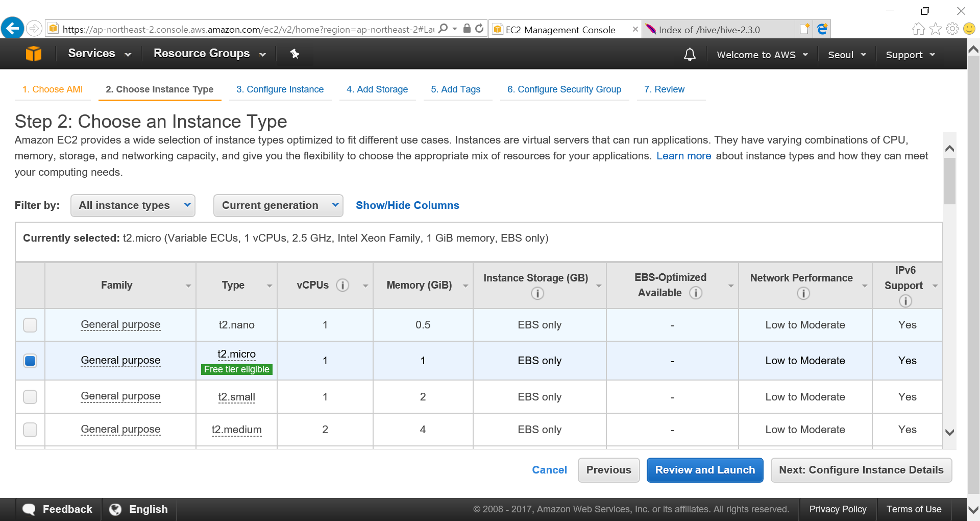Click the pin shortcut icon in navbar
Screen dimensions: 980x521
click(295, 54)
